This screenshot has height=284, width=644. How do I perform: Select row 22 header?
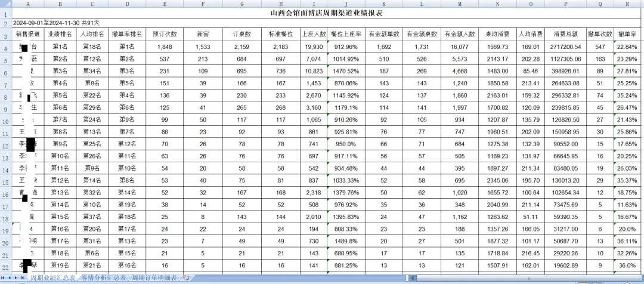coord(5,266)
